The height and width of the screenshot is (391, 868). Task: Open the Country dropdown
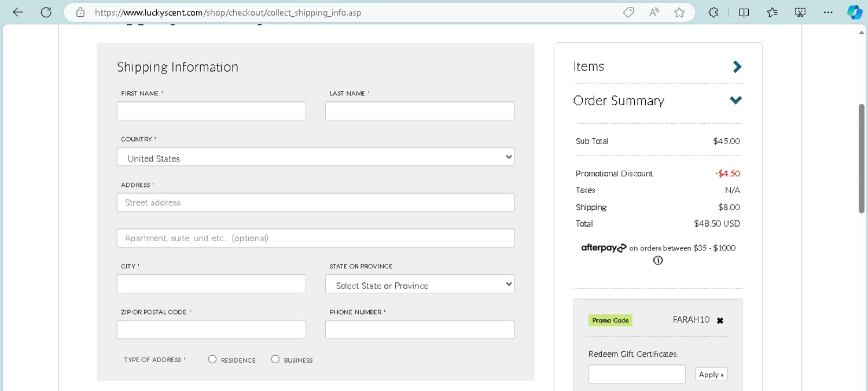coord(315,157)
